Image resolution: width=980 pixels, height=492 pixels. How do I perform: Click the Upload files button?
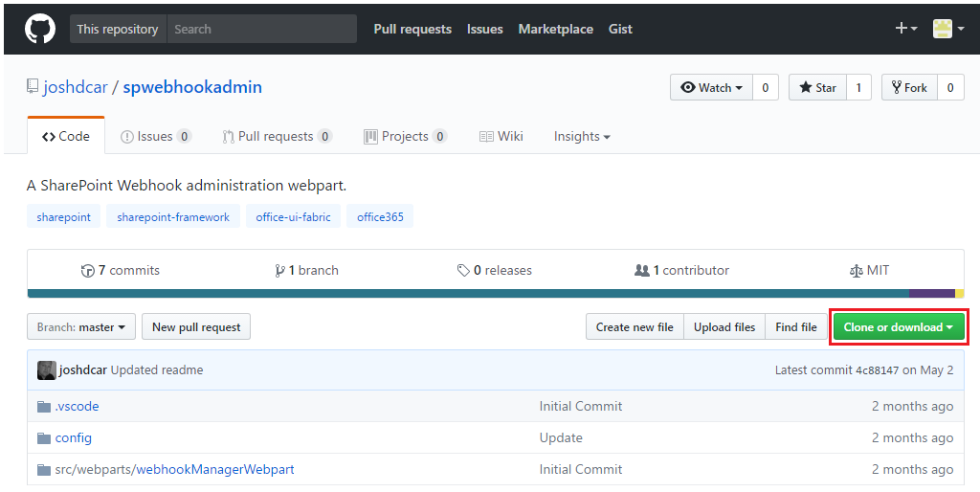pos(724,327)
